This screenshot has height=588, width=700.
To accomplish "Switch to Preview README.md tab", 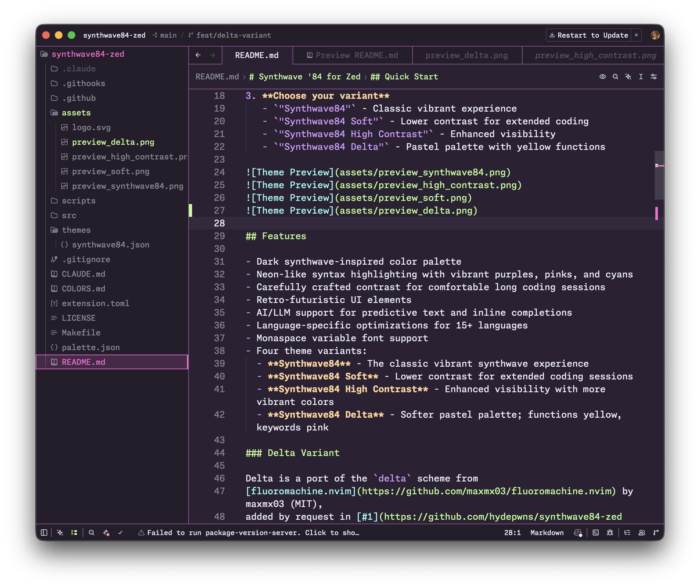I will pos(353,55).
